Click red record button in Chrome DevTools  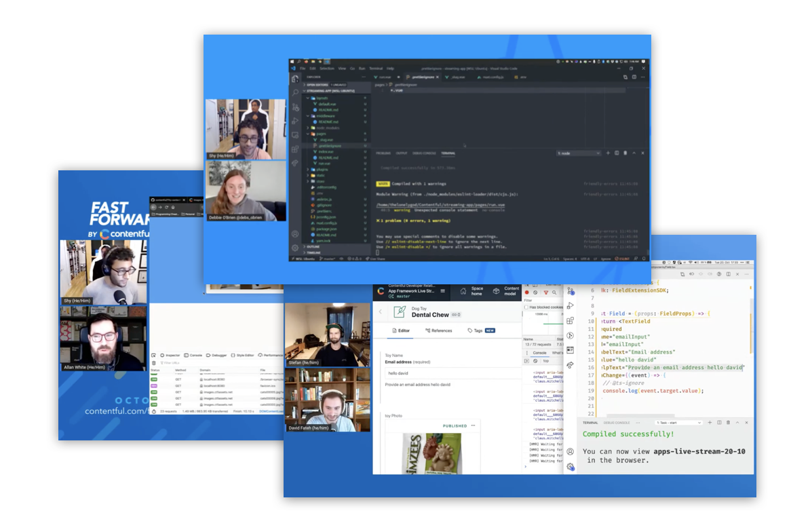pyautogui.click(x=527, y=292)
